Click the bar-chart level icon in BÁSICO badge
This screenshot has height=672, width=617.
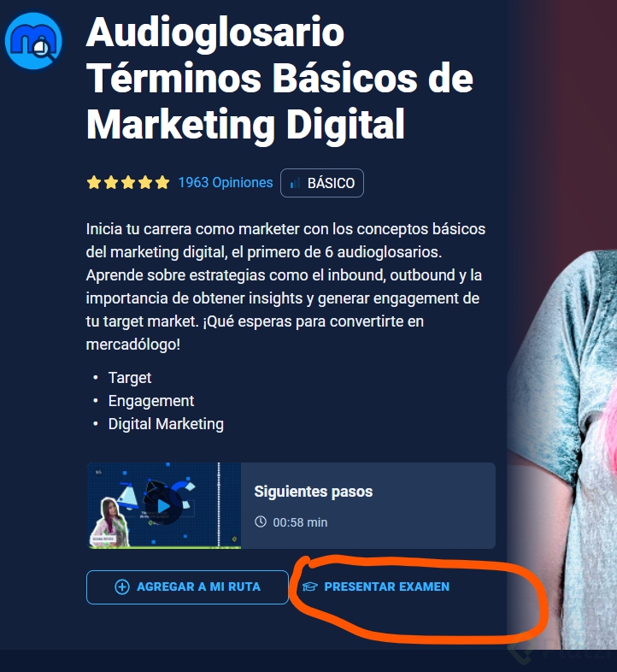pos(295,184)
